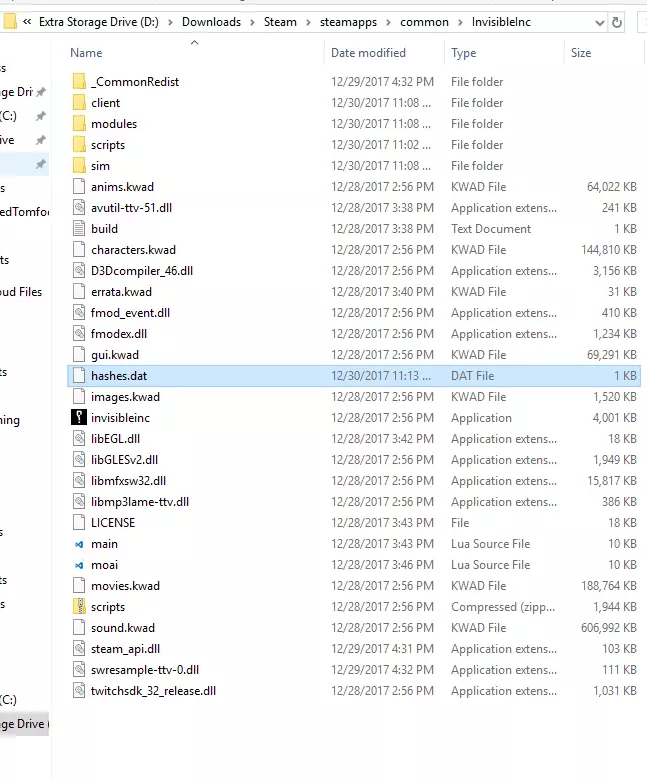Select the D3Dcompiler_46.dll file icon
The height and width of the screenshot is (779, 647).
[79, 271]
